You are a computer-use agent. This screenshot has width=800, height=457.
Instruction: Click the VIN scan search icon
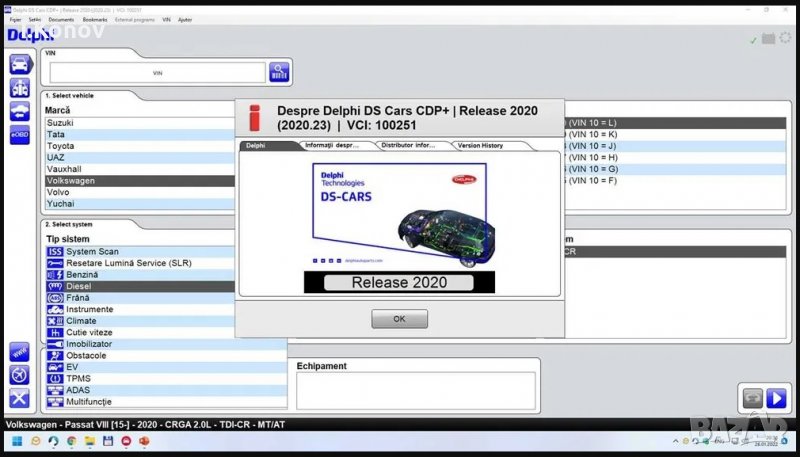pyautogui.click(x=279, y=72)
